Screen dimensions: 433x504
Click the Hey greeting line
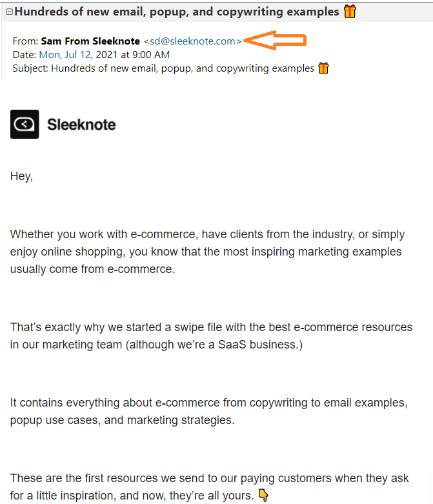(21, 176)
